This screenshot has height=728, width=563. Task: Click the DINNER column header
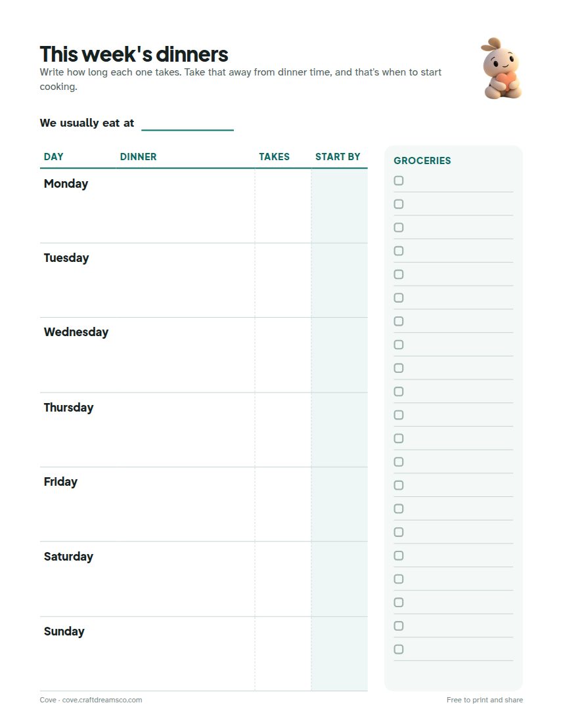click(x=138, y=157)
